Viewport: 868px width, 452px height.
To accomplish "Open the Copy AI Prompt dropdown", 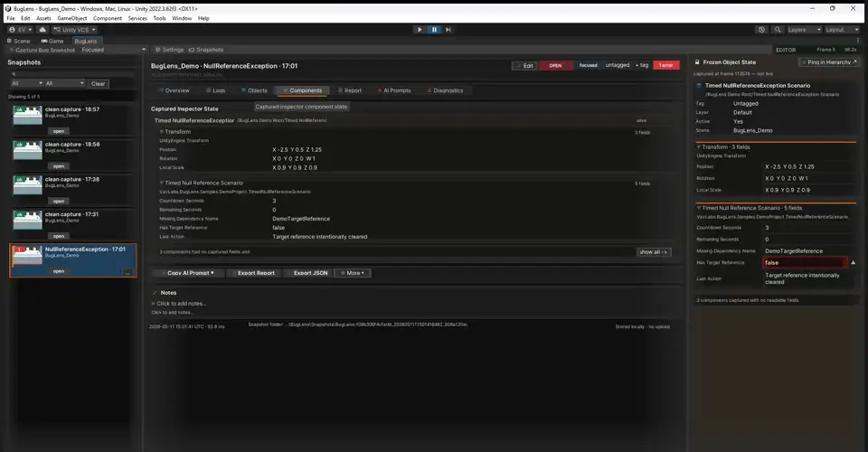I will (x=188, y=273).
